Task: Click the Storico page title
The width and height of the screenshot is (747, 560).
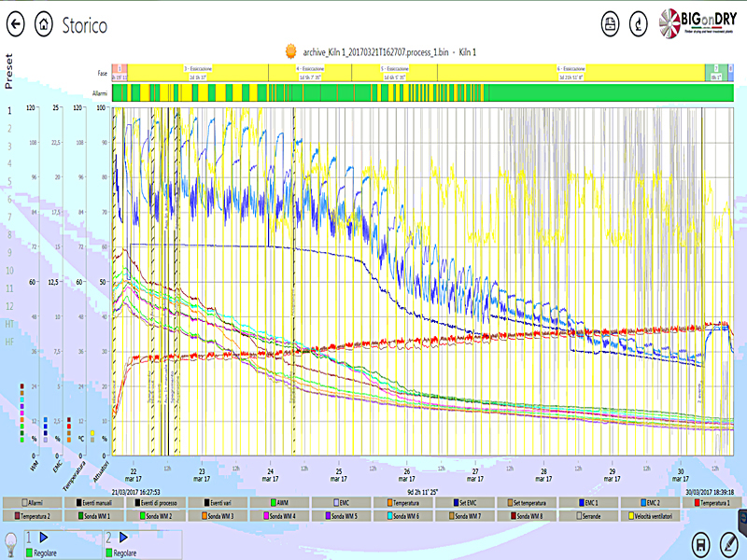Action: click(x=85, y=25)
